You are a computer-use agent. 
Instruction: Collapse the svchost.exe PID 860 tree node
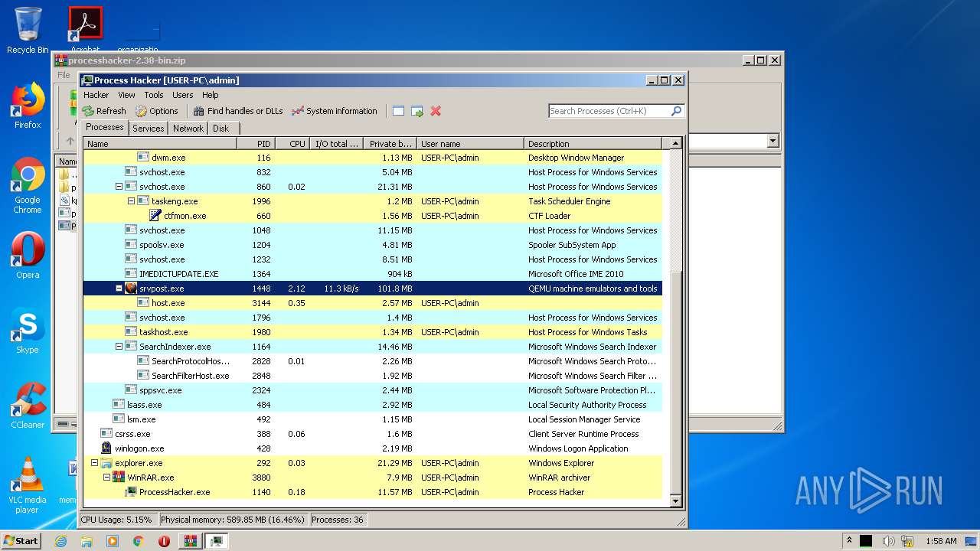119,187
